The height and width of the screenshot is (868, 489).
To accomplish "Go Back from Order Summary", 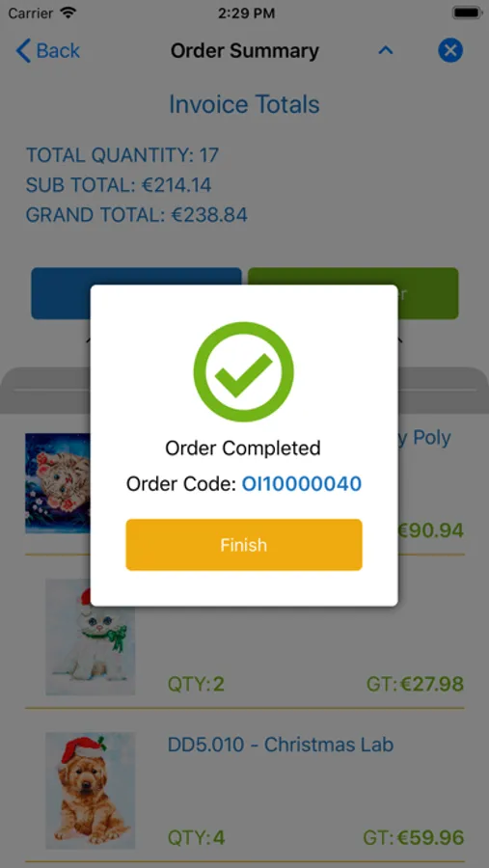I will 48,51.
